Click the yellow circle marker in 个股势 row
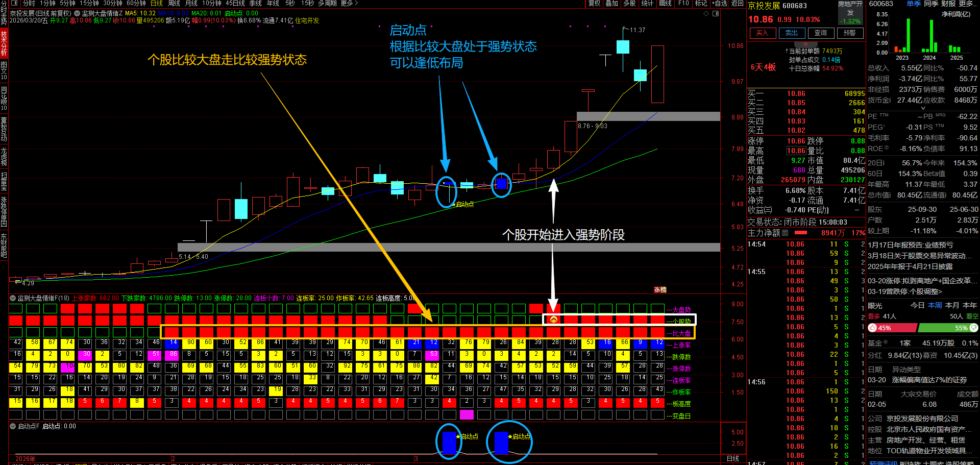The height and width of the screenshot is (465, 980). tap(553, 320)
